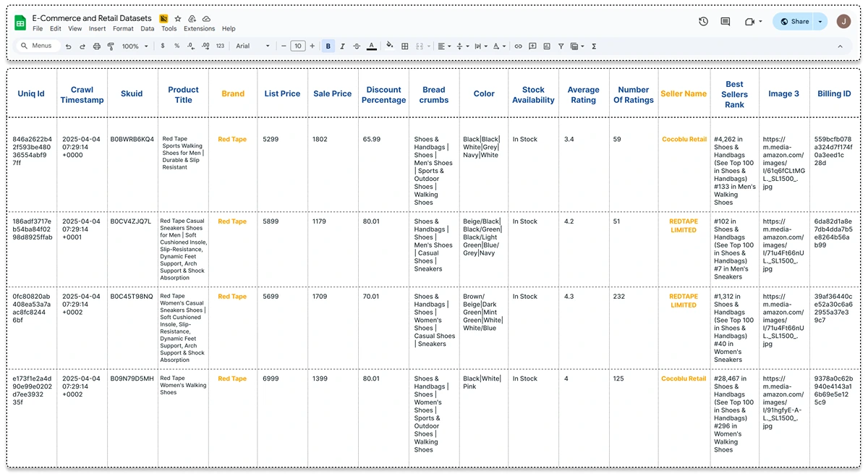Open version history clock icon
Screen dimensions: 868x474
pos(703,22)
